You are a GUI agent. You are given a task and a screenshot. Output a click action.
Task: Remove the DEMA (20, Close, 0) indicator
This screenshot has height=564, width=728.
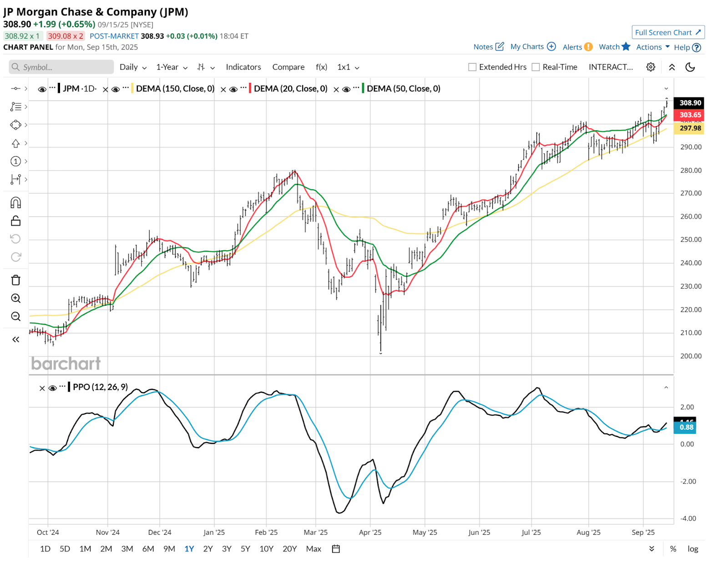(223, 89)
